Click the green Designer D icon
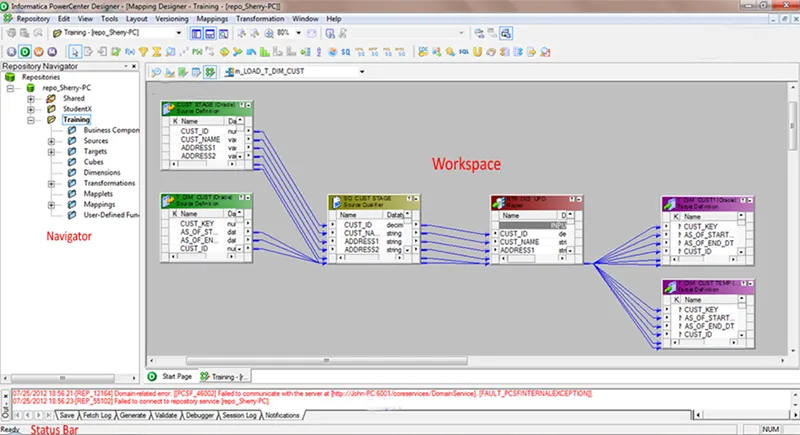The image size is (800, 435). point(25,52)
